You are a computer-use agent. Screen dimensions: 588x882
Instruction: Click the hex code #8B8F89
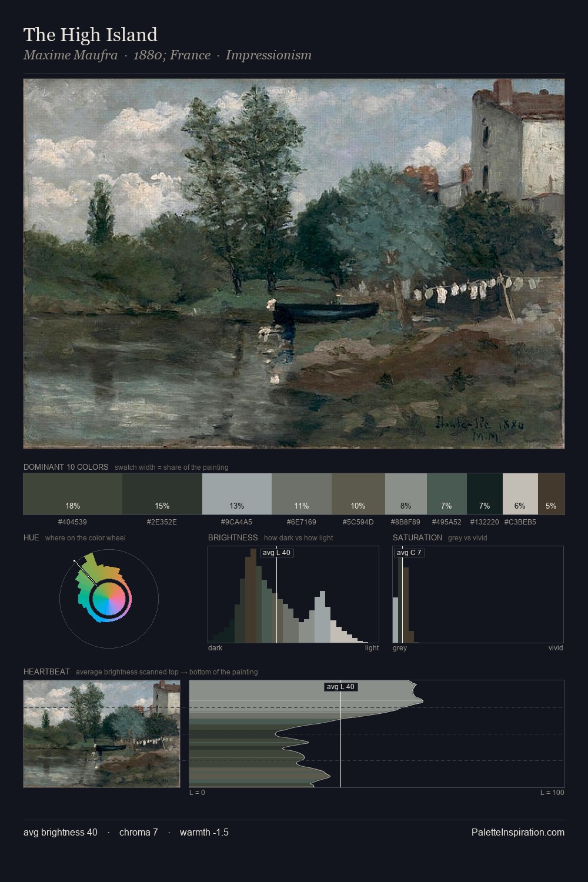(x=406, y=522)
